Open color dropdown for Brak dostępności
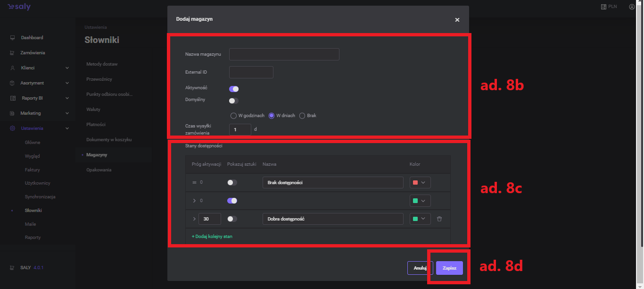Image resolution: width=644 pixels, height=289 pixels. coord(420,183)
